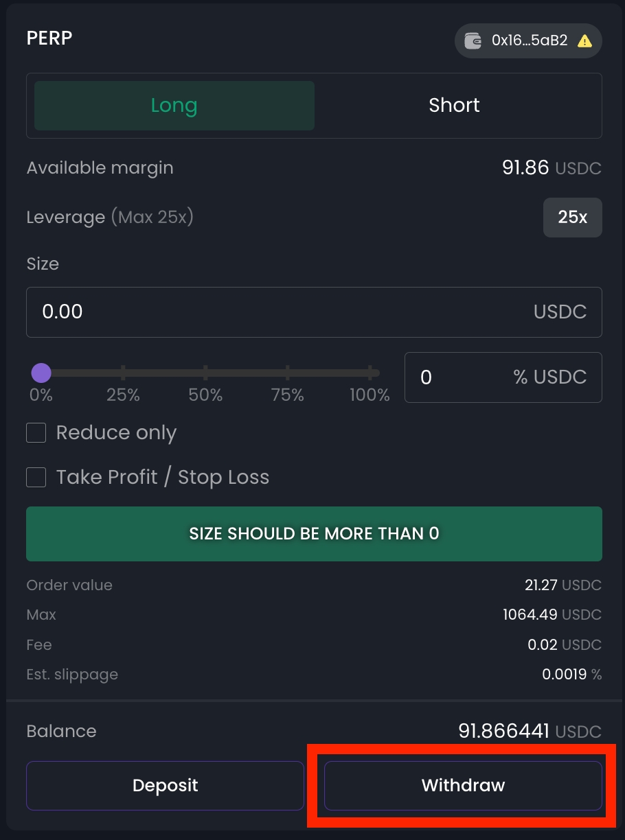Enable the Take Profit / Stop Loss checkbox
625x840 pixels.
click(36, 477)
